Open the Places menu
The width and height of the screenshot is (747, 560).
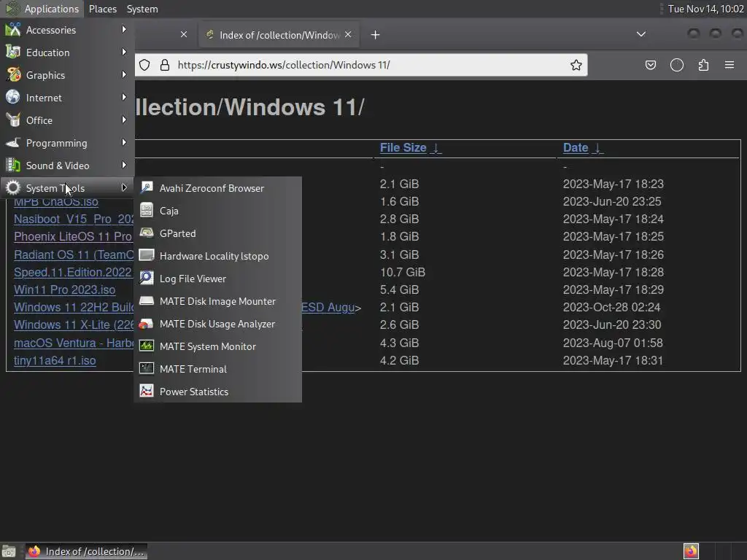[x=103, y=9]
